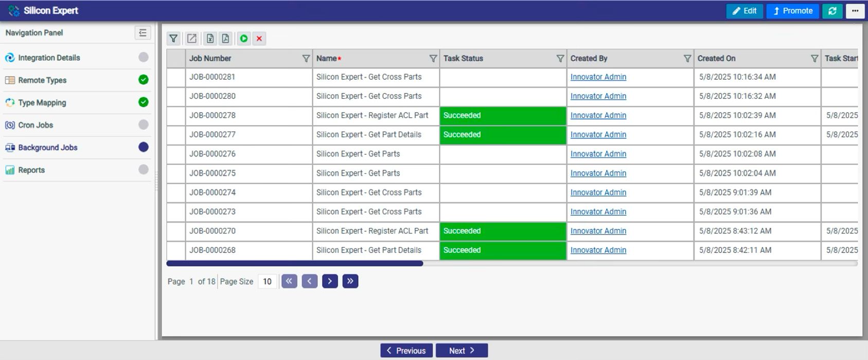Export the grid to Excel

pos(210,39)
